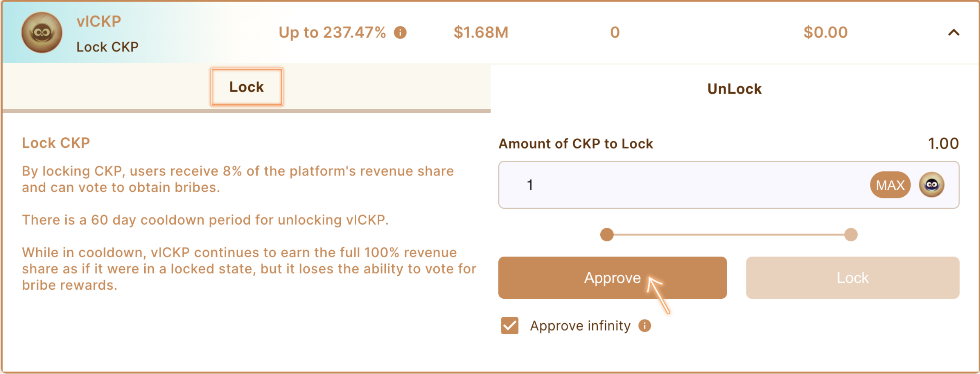Hit the MAX button in amount field
The image size is (980, 374).
890,185
